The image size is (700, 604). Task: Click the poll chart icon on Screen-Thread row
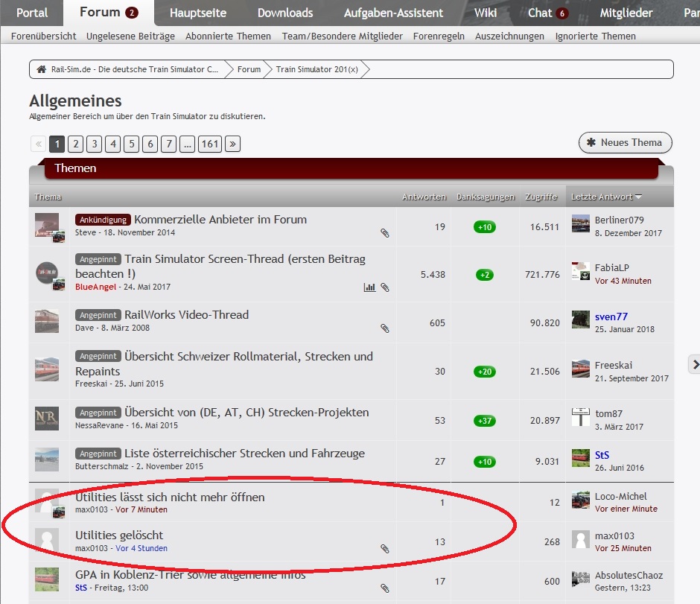click(x=369, y=287)
